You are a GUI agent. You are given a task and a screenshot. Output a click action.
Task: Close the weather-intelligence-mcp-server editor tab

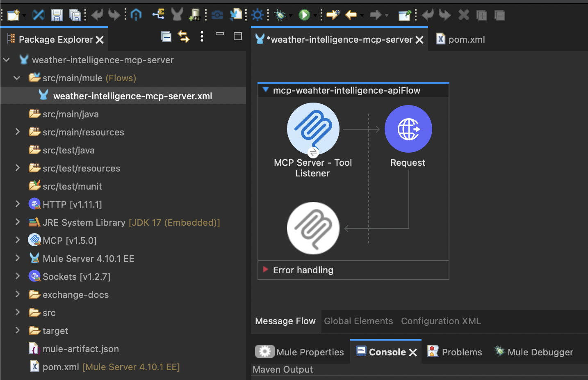(x=419, y=40)
